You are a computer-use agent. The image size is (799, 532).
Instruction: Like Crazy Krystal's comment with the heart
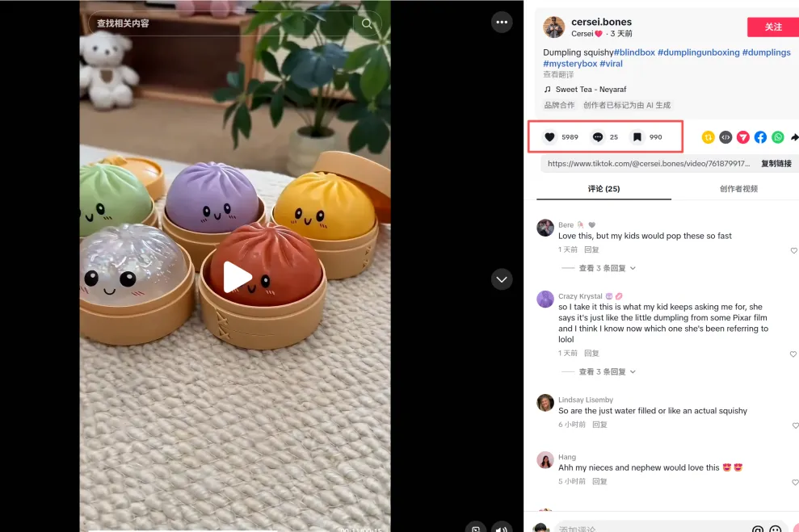pos(793,354)
